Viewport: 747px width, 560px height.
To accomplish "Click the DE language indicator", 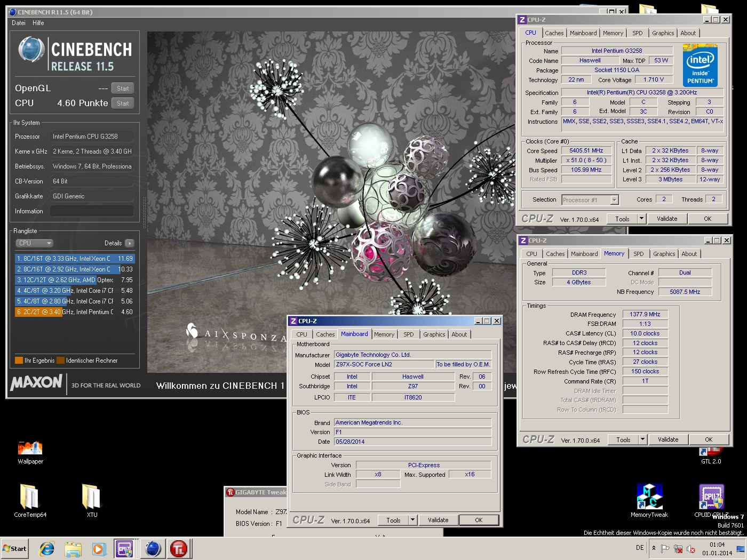I will (x=640, y=548).
